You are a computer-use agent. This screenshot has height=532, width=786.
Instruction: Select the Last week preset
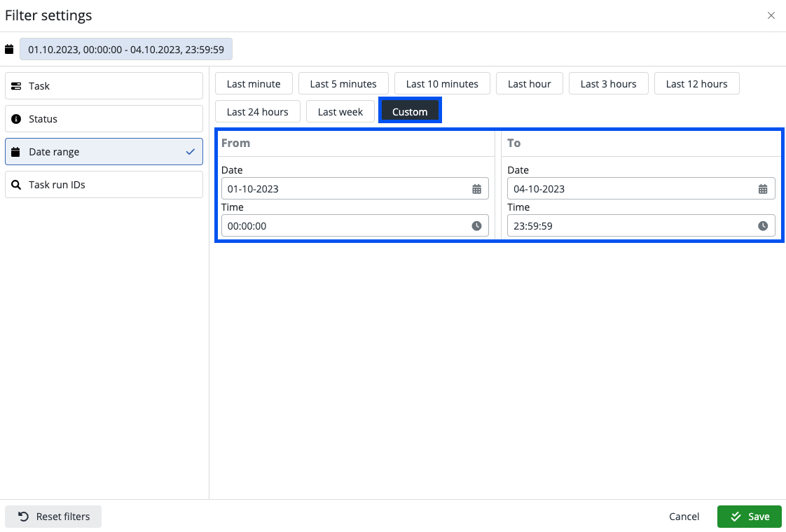[340, 112]
